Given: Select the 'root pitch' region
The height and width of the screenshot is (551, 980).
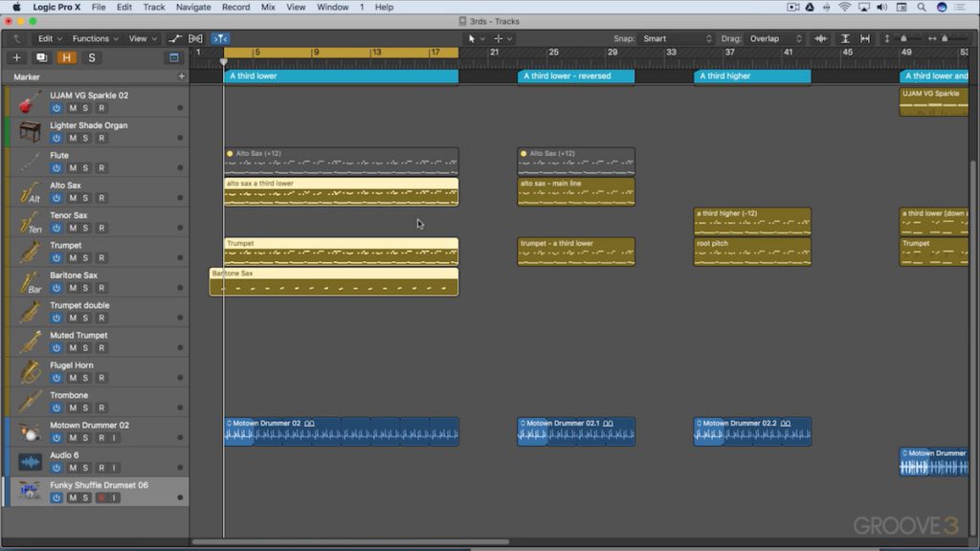Looking at the screenshot, I should [x=752, y=252].
